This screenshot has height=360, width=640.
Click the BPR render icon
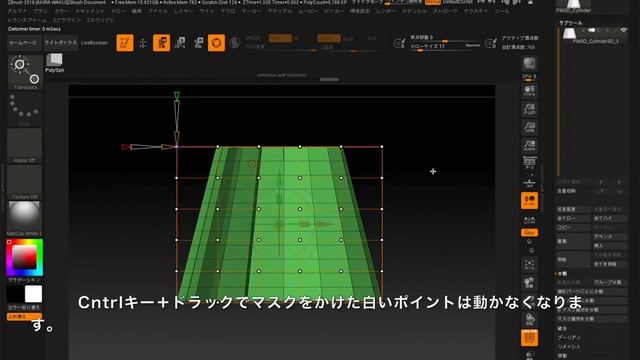tap(529, 64)
